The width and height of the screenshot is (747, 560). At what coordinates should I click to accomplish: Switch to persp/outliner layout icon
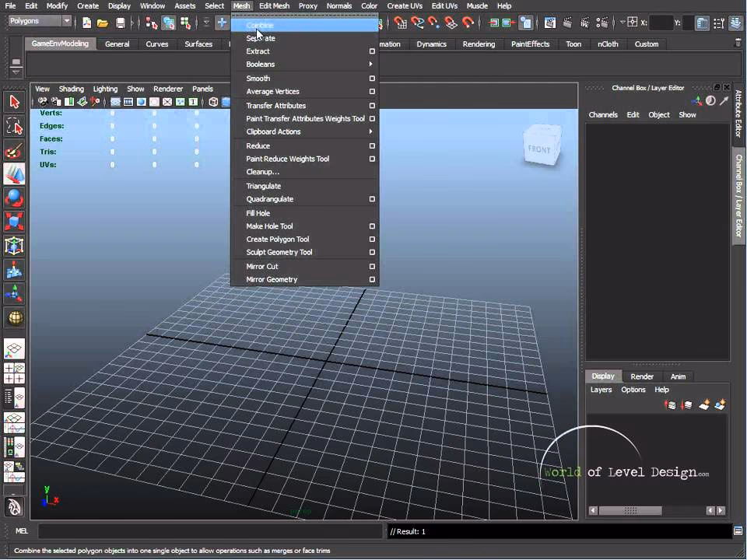[x=14, y=398]
